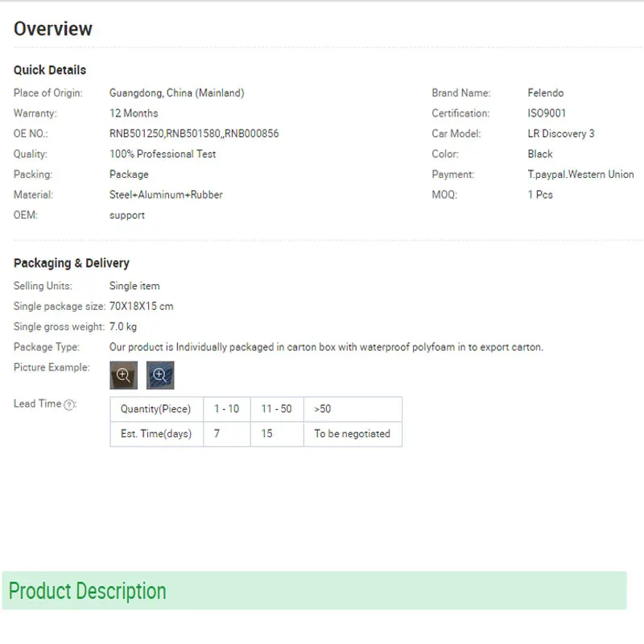
Task: Select the 100% Professional Test value
Action: click(x=163, y=154)
